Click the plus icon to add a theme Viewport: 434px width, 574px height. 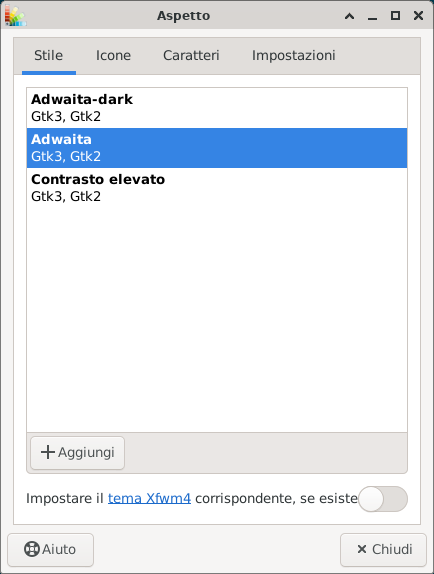coord(48,452)
